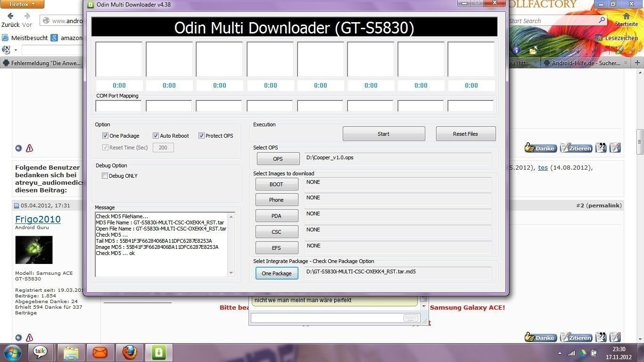Open Google Talk from the taskbar
This screenshot has width=644, height=362.
41,352
